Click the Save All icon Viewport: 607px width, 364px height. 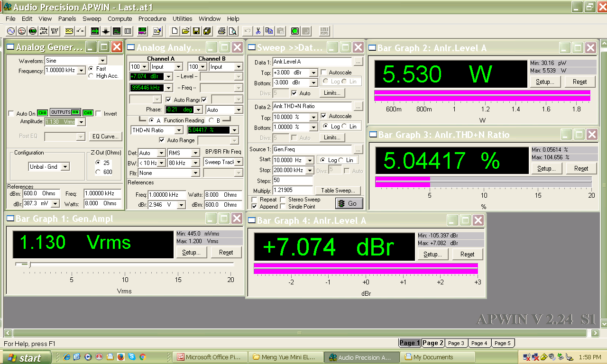(x=207, y=31)
